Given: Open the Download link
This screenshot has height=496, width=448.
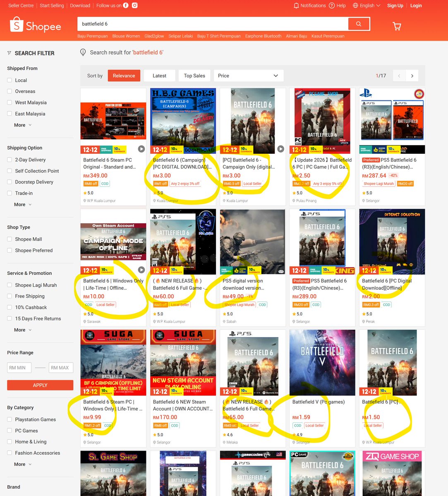Looking at the screenshot, I should tap(80, 5).
